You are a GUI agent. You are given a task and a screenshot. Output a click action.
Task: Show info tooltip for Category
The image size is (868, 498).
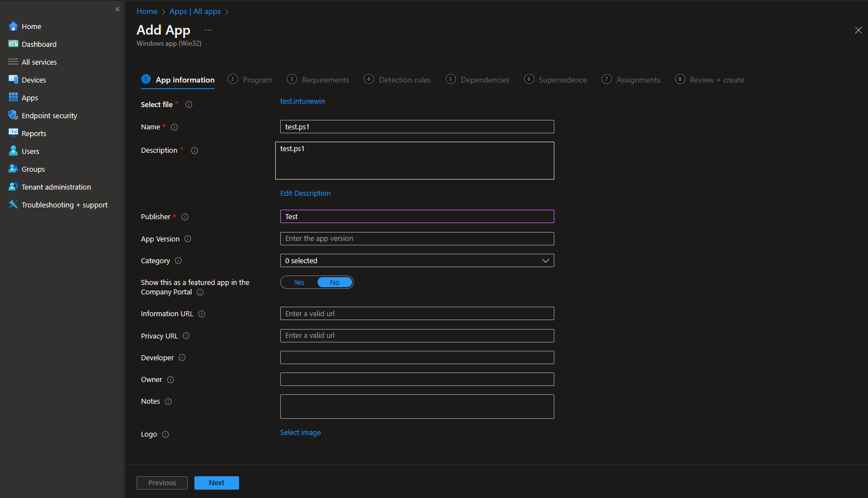[178, 260]
